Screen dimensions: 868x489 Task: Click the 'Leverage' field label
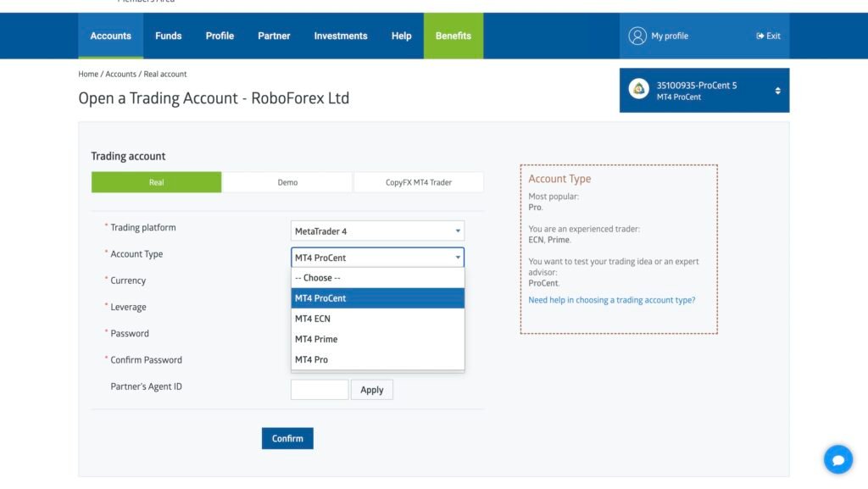tap(129, 307)
